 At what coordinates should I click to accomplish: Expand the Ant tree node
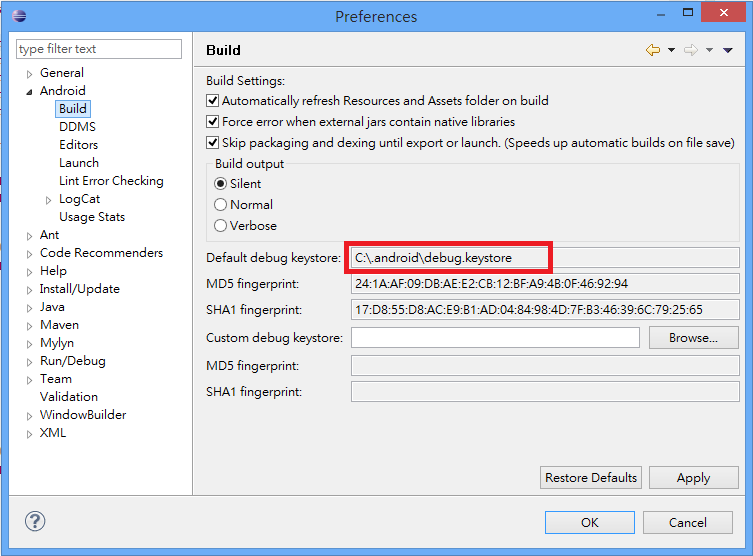click(29, 236)
